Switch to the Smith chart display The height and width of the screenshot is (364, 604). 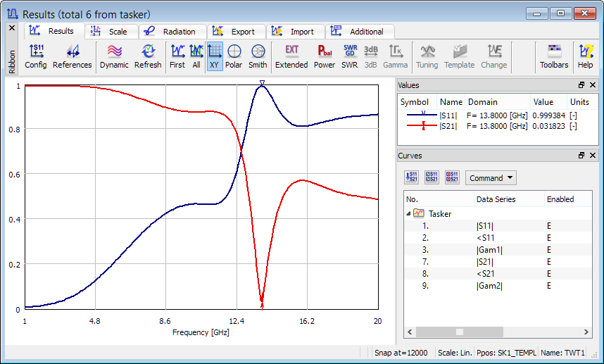tap(258, 56)
